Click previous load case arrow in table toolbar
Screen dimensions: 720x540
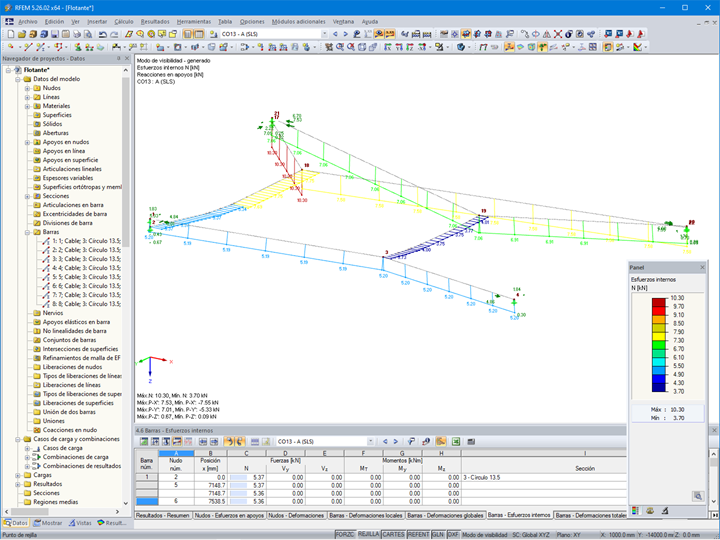385,441
